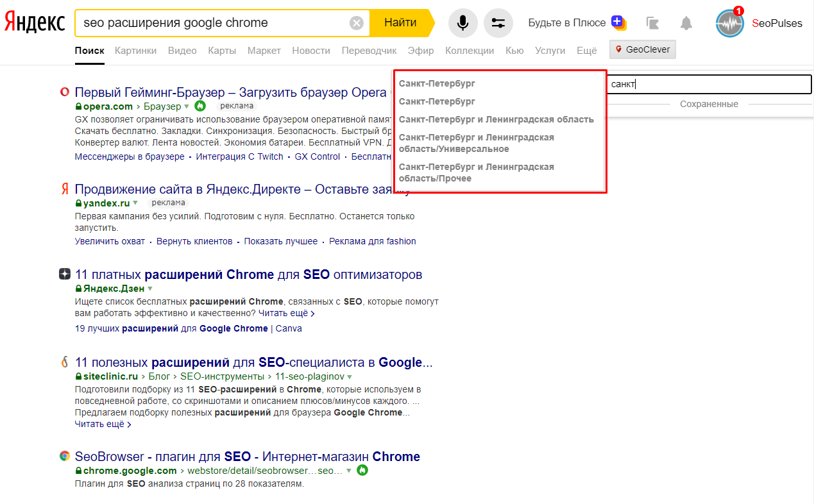Screen dimensions: 814x504
Task: Open the arrow menu after 11-seo-plaginov
Action: (x=350, y=376)
